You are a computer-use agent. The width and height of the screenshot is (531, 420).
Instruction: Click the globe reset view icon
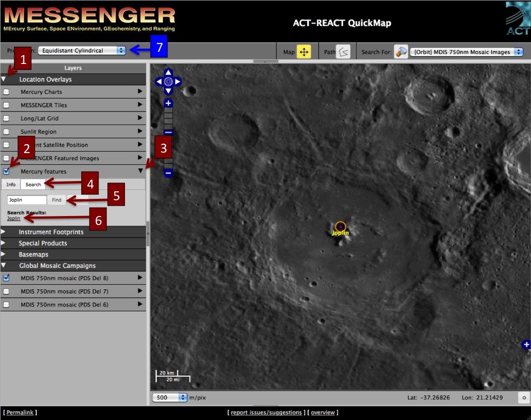pos(168,82)
